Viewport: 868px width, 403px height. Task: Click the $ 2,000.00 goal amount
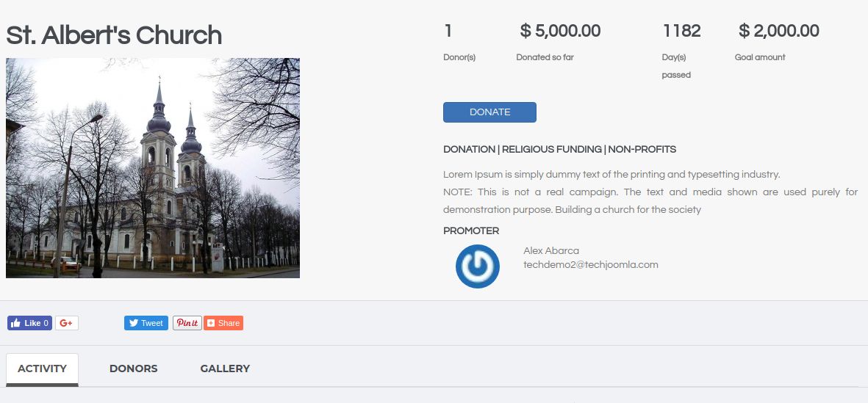click(x=779, y=31)
